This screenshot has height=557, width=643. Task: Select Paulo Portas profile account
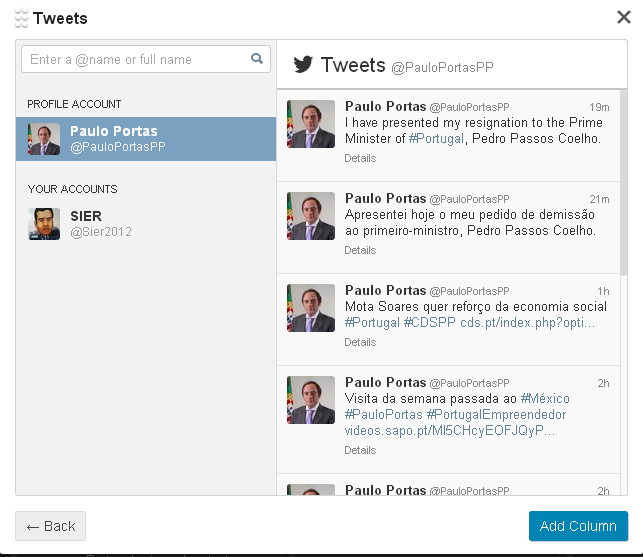(146, 139)
